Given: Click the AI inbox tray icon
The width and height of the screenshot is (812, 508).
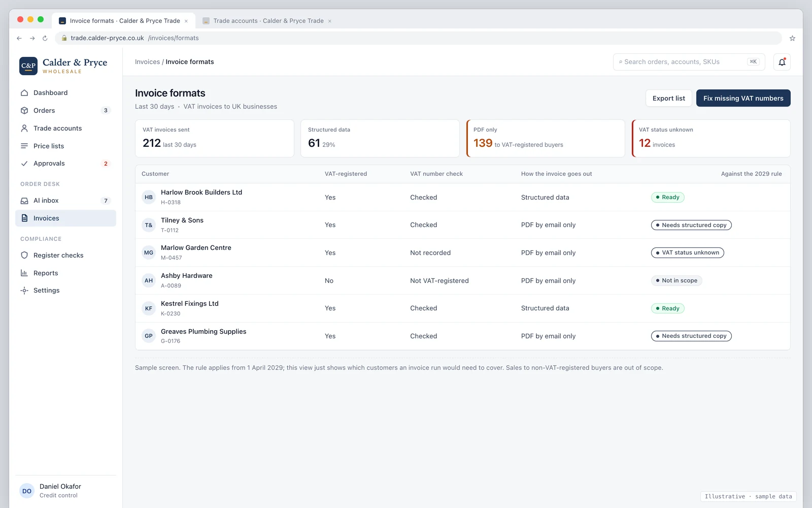Looking at the screenshot, I should click(x=24, y=201).
